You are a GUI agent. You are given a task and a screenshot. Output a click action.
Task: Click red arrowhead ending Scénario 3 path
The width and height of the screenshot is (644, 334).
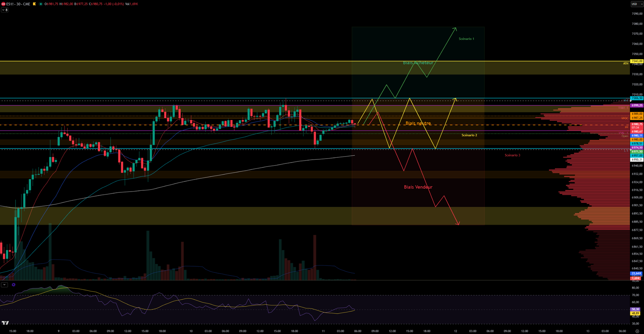click(458, 224)
